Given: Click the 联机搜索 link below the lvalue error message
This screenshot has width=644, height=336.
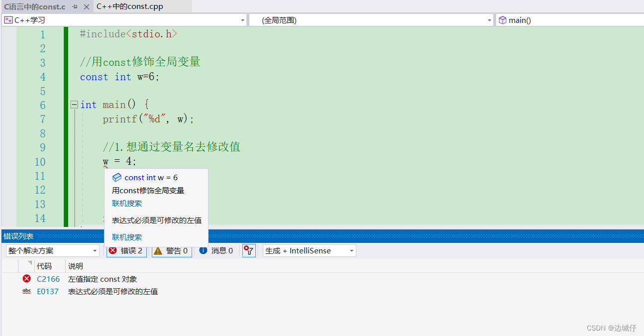Looking at the screenshot, I should point(127,237).
